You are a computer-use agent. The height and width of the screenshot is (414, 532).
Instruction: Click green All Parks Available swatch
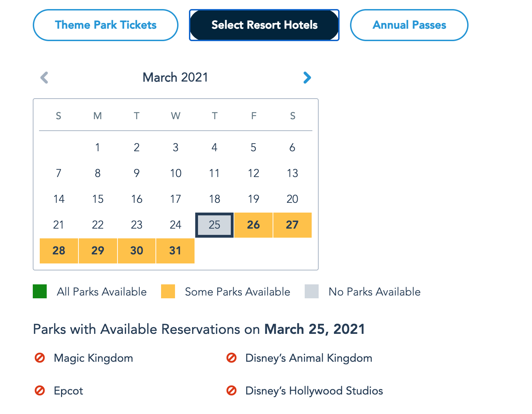click(40, 292)
